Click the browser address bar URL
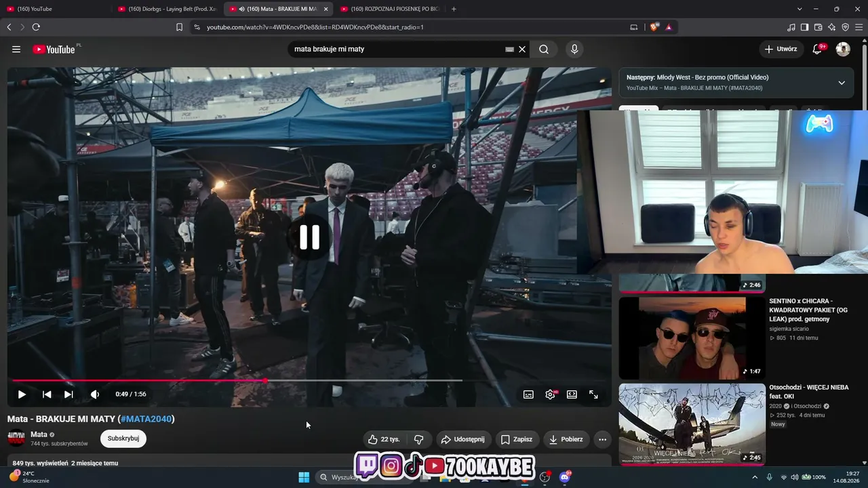Image resolution: width=868 pixels, height=488 pixels. tap(315, 27)
